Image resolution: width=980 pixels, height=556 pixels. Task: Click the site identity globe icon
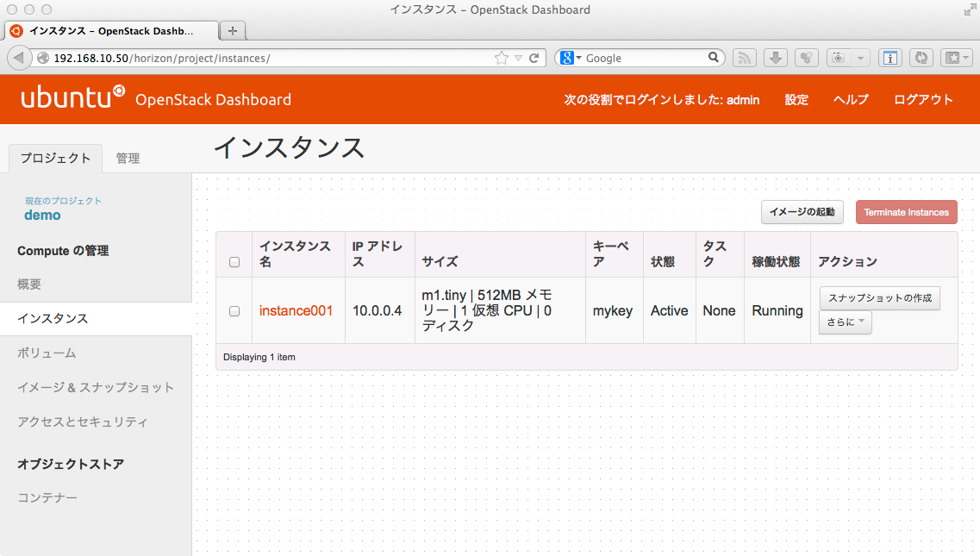pyautogui.click(x=43, y=58)
